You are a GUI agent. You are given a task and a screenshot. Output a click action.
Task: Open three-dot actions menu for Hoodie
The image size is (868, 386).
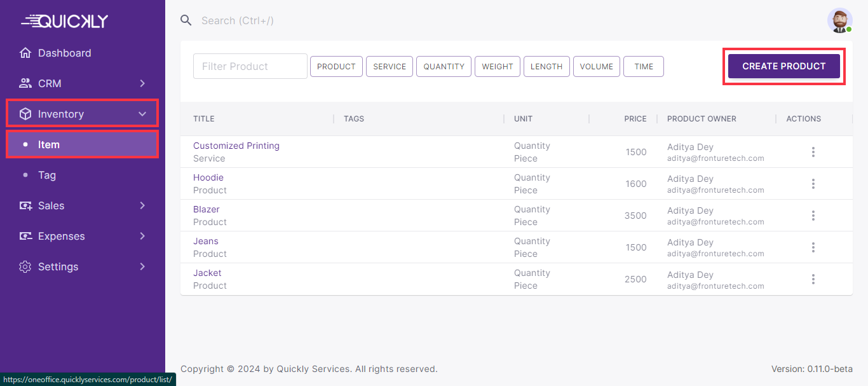tap(813, 184)
